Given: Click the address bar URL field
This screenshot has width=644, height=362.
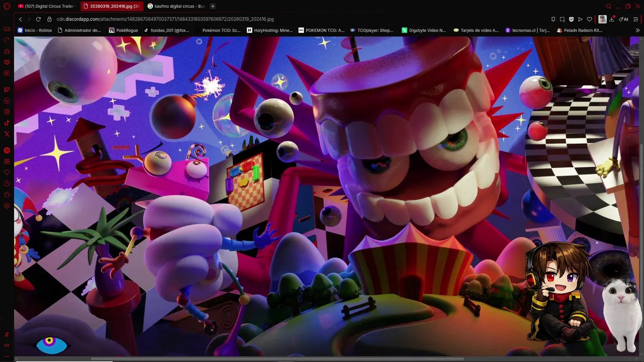Looking at the screenshot, I should [x=165, y=19].
